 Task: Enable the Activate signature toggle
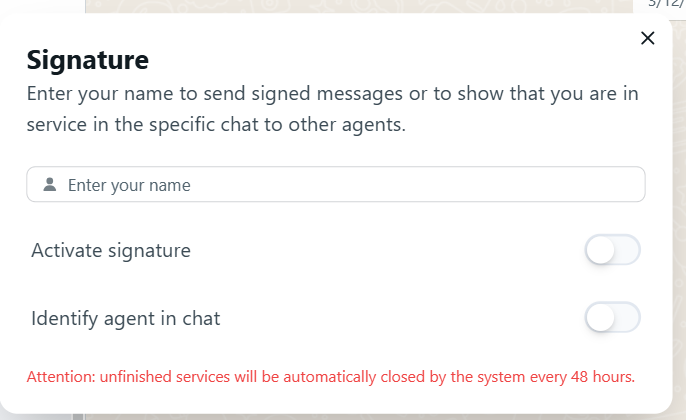click(612, 251)
